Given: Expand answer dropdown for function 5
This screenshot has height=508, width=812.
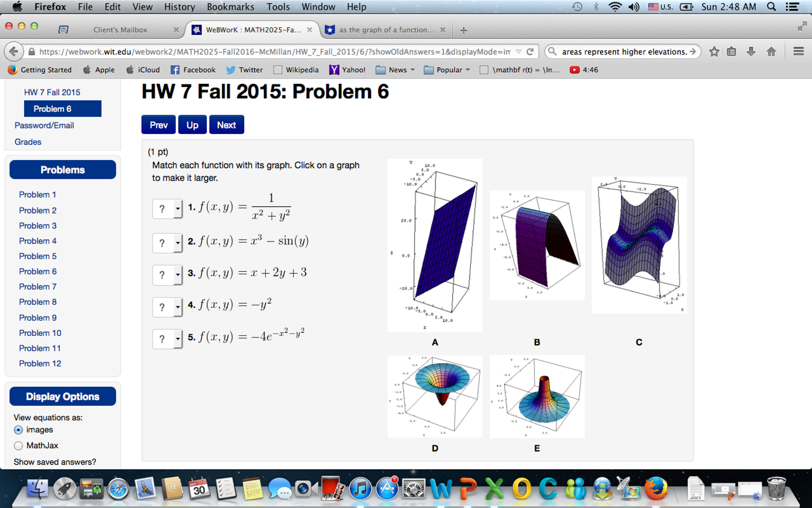Looking at the screenshot, I should pos(167,339).
